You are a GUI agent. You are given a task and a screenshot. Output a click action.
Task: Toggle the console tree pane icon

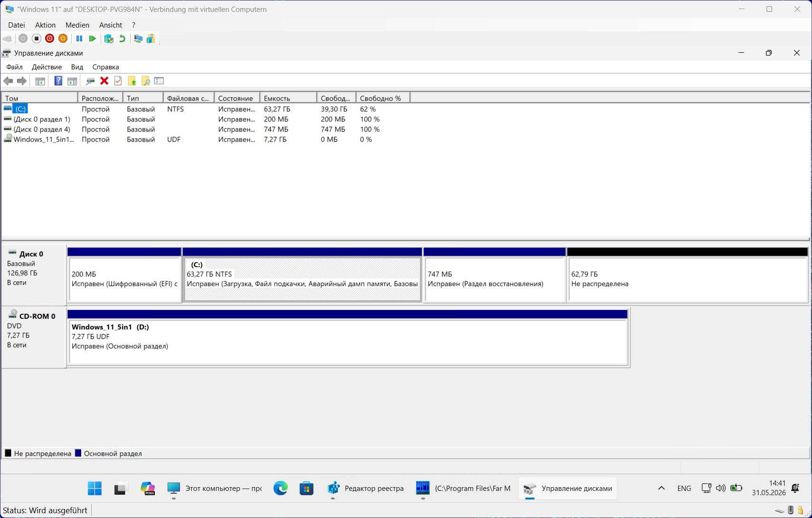(40, 81)
